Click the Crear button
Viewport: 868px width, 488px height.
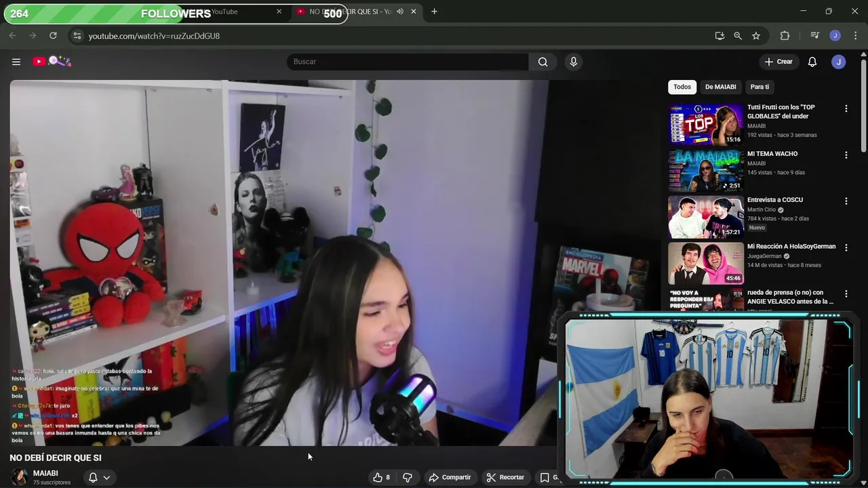point(778,62)
